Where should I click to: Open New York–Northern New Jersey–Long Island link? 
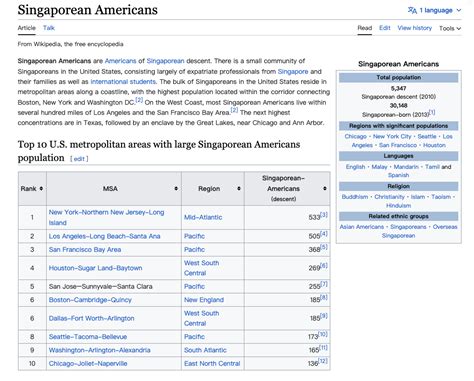[x=106, y=217]
